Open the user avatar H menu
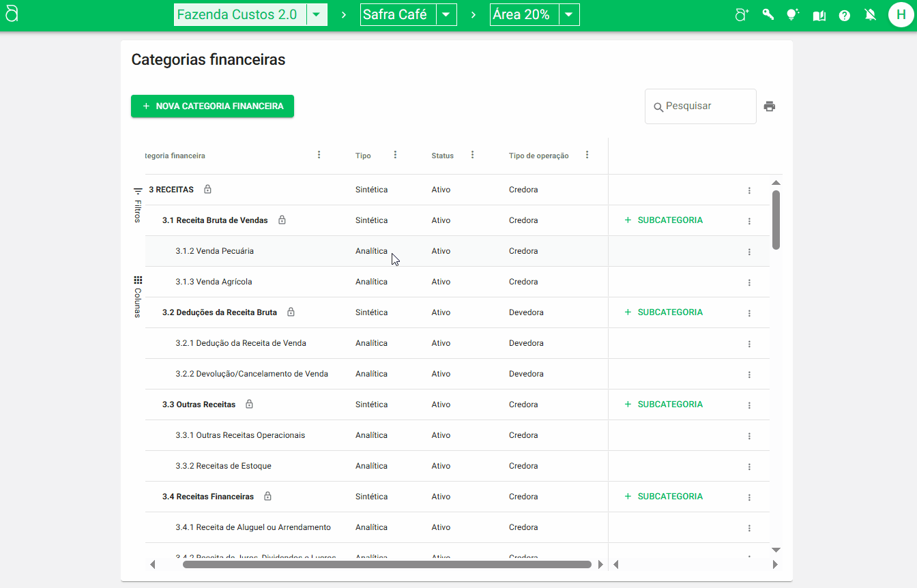 pos(901,15)
